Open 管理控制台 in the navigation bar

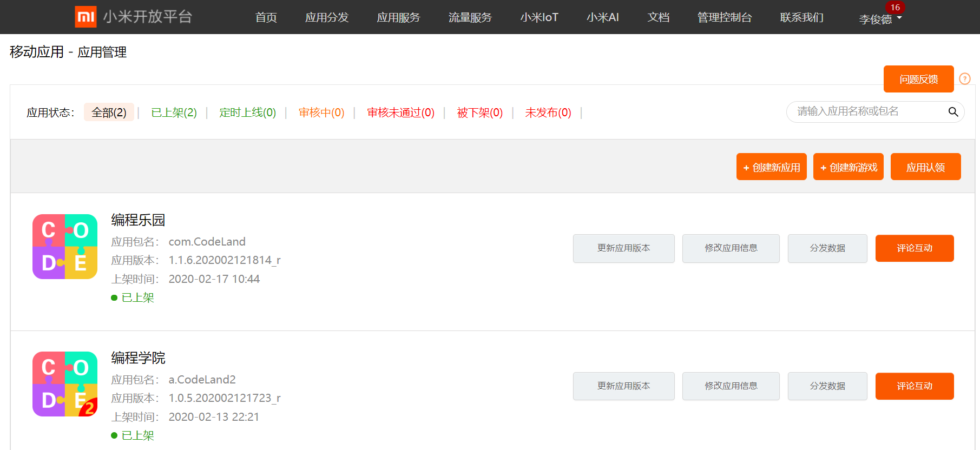pos(725,17)
